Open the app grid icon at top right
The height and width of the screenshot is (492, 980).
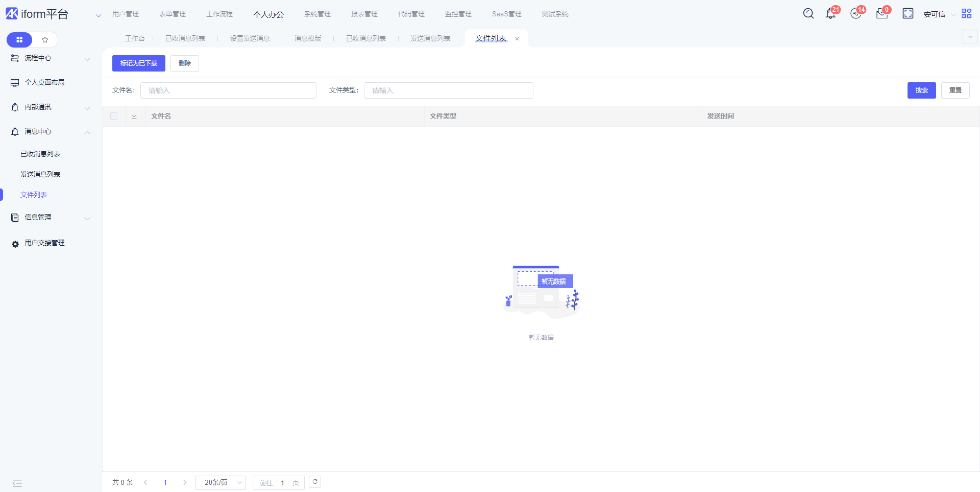pyautogui.click(x=966, y=14)
